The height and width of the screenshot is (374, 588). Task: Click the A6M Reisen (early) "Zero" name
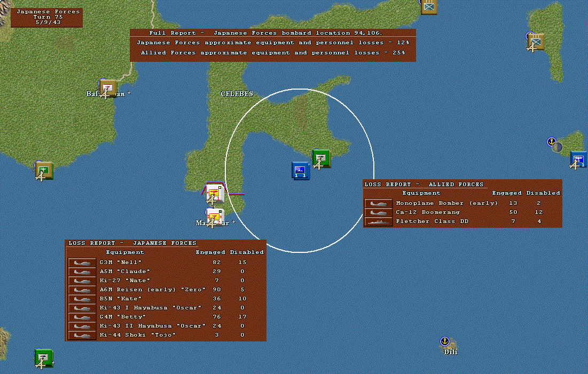point(153,290)
